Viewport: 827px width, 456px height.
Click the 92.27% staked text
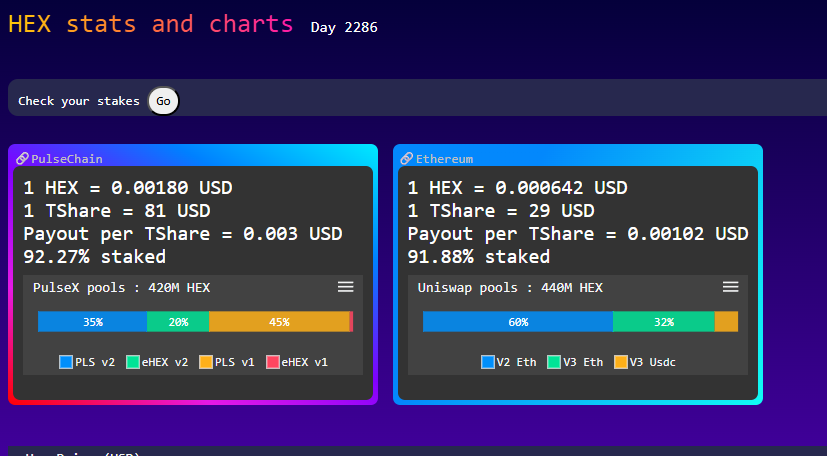click(x=94, y=257)
